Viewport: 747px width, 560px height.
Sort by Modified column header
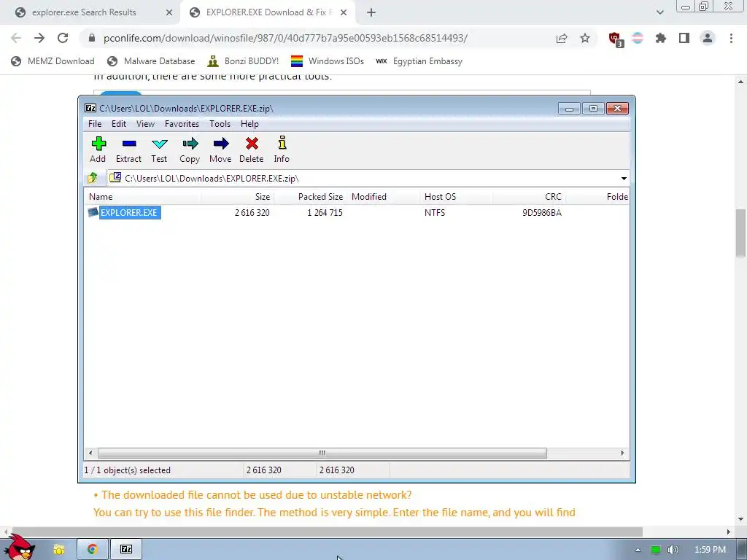[384, 197]
